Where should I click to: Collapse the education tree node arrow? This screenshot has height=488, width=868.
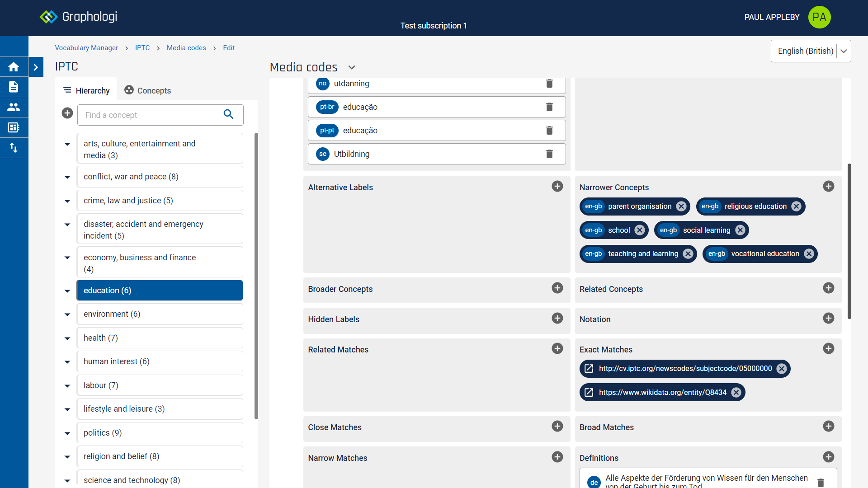[x=67, y=291]
